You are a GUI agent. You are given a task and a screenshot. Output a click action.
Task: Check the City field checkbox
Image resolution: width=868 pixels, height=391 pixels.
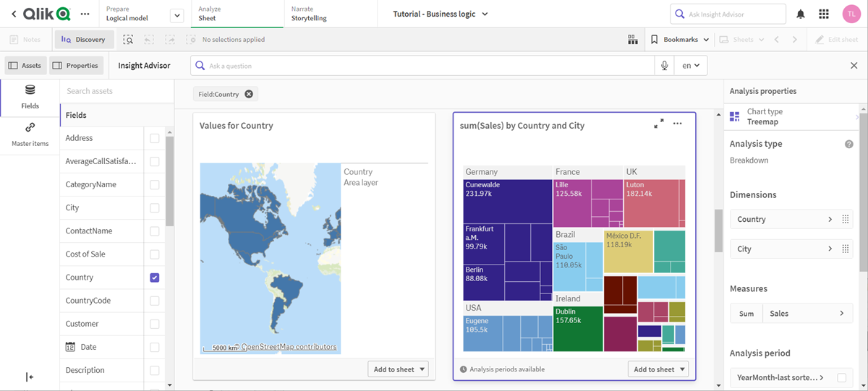[155, 208]
